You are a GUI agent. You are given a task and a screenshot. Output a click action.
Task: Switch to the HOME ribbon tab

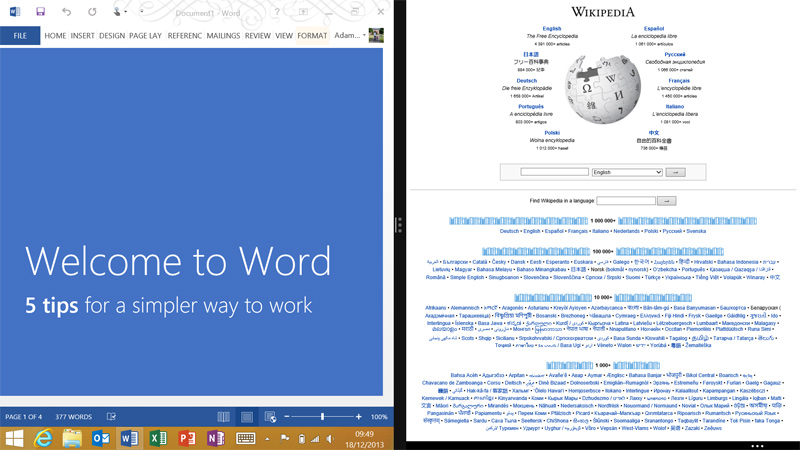(55, 36)
